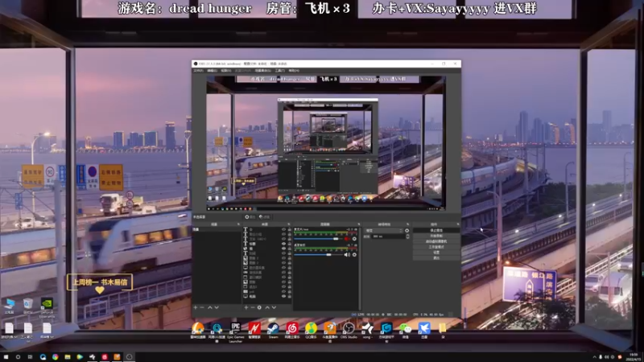Open the 编辑 (Edit) menu in OBS
The image size is (644, 362).
[x=212, y=71]
